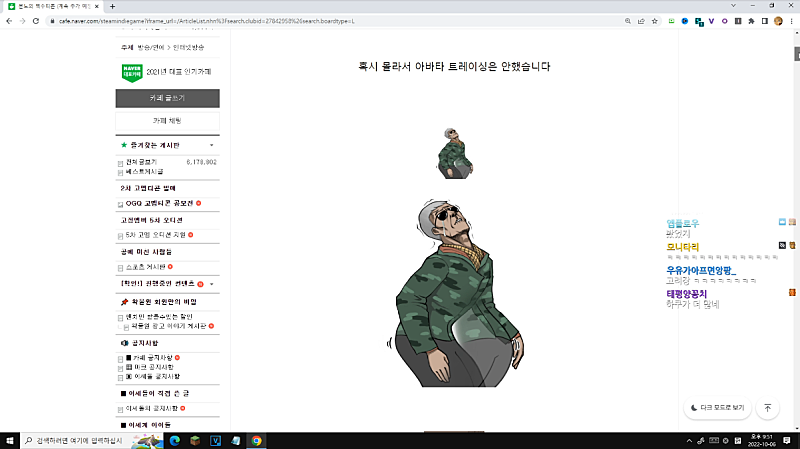Screen dimensions: 800x449
Task: Select the Naver cafe browser tab
Action: coord(53,6)
